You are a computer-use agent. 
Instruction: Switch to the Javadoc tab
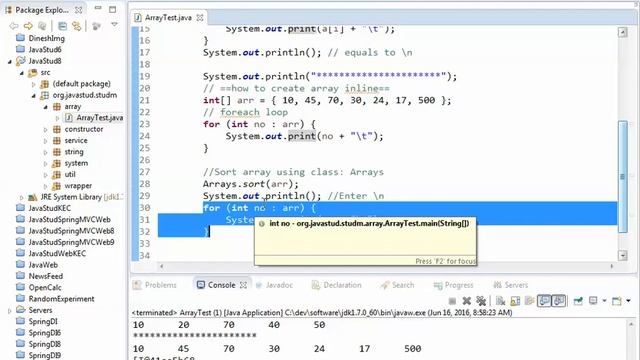coord(275,285)
